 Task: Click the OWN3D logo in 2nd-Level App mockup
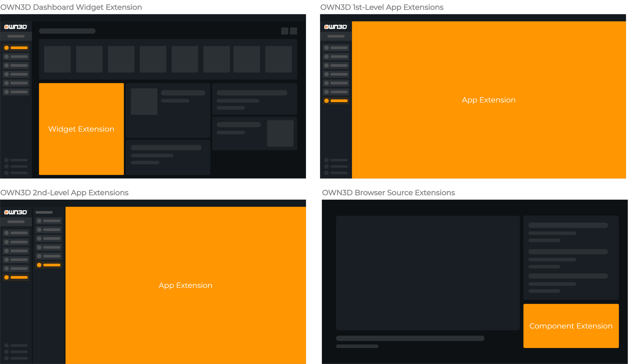click(16, 212)
